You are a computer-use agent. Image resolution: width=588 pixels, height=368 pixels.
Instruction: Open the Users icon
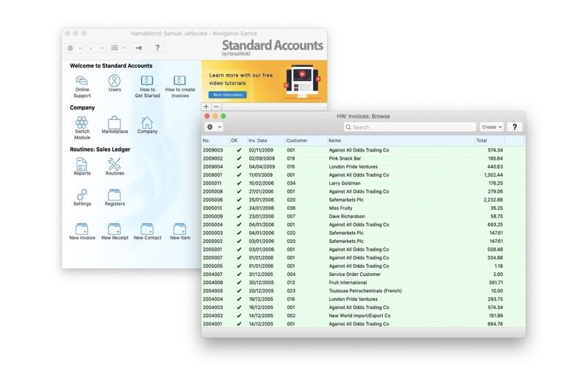pyautogui.click(x=115, y=83)
